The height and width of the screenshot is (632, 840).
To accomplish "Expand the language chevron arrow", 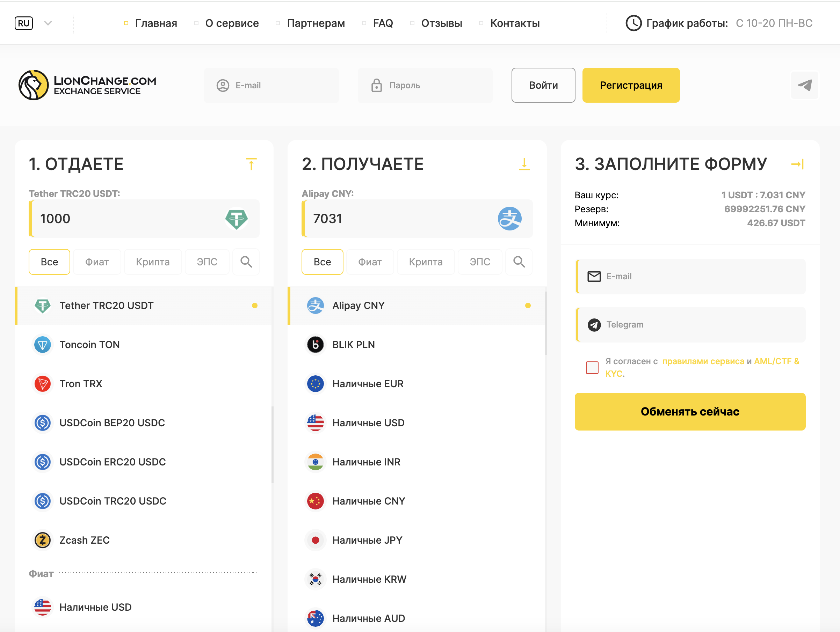I will point(48,23).
